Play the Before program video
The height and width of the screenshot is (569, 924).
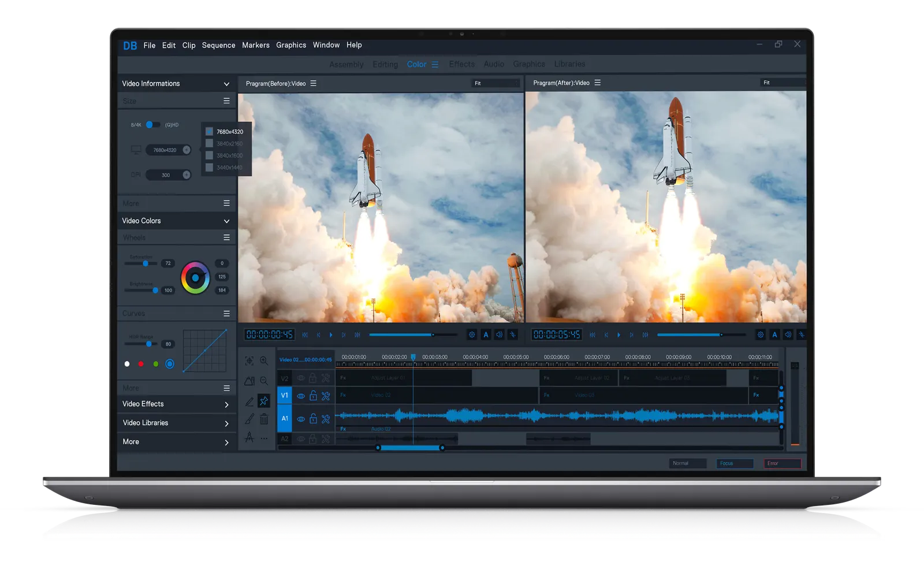[x=331, y=334]
